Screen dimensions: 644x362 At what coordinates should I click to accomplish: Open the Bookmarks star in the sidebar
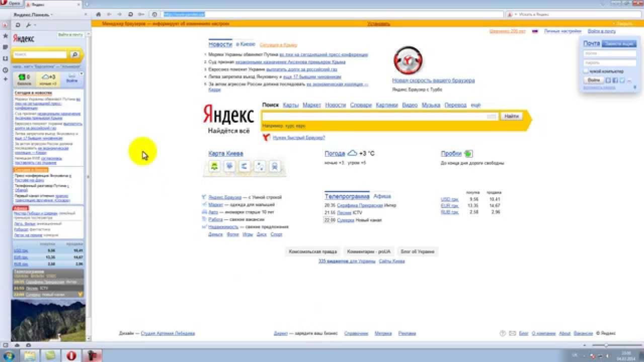click(5, 36)
